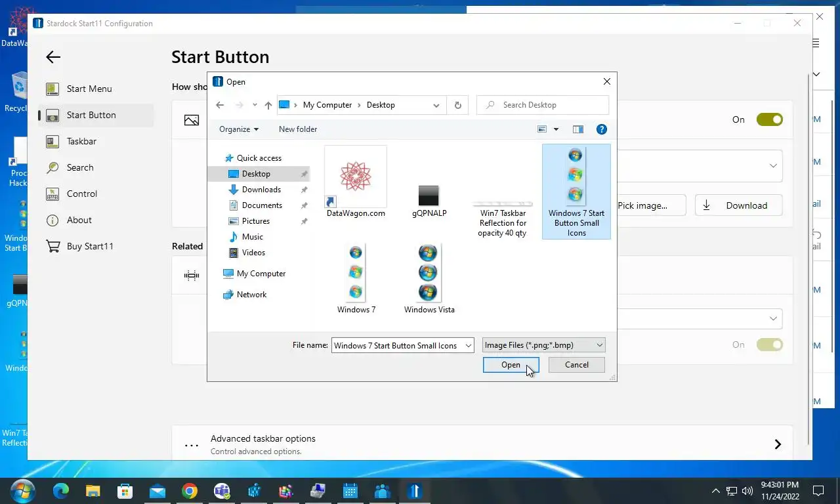Select Desktop in the navigation pane
The width and height of the screenshot is (840, 504).
click(259, 174)
